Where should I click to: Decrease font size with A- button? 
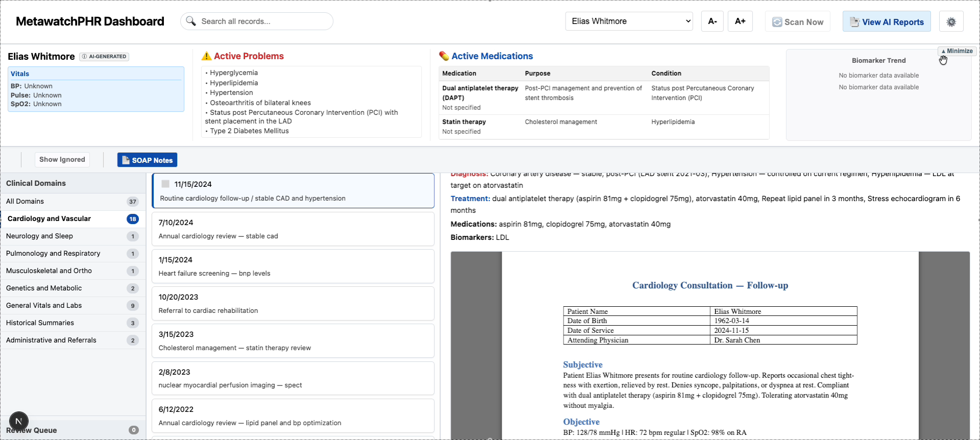[x=712, y=21]
